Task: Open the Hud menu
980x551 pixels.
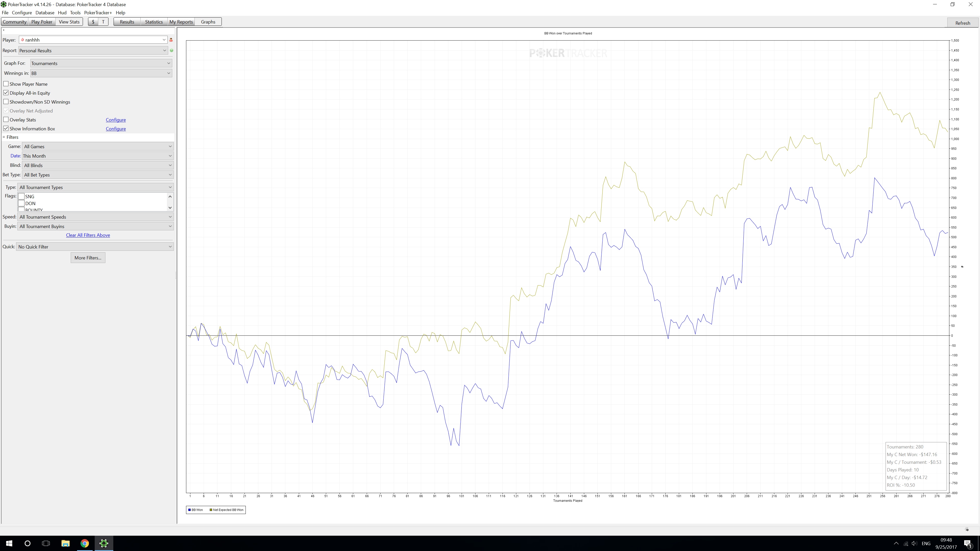Action: point(62,12)
